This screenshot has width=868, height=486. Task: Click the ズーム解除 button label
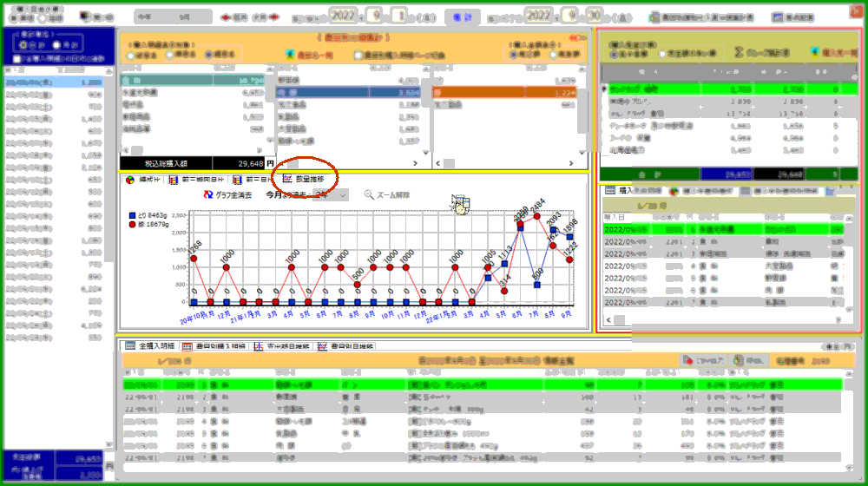pyautogui.click(x=393, y=195)
